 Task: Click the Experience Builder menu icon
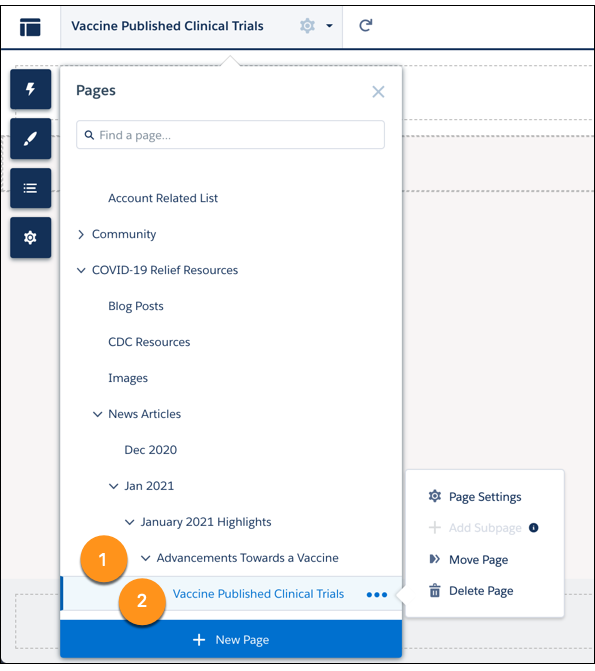coord(30,27)
